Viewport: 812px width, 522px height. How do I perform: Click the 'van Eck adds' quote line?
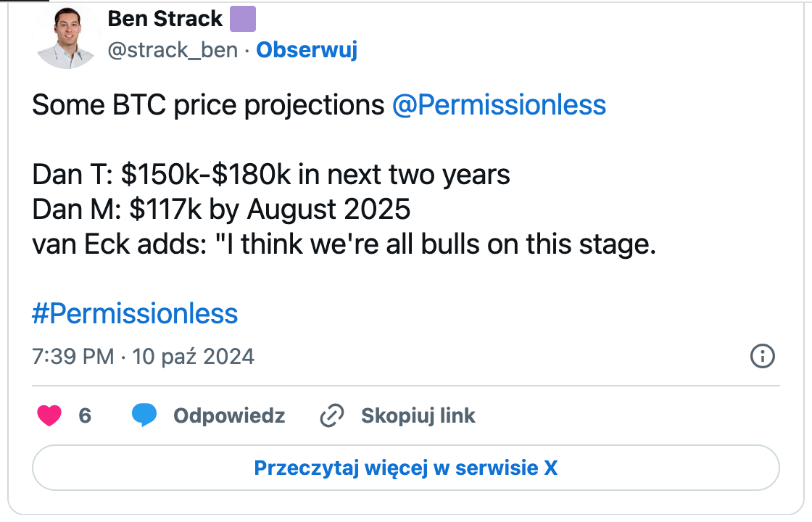(x=344, y=244)
